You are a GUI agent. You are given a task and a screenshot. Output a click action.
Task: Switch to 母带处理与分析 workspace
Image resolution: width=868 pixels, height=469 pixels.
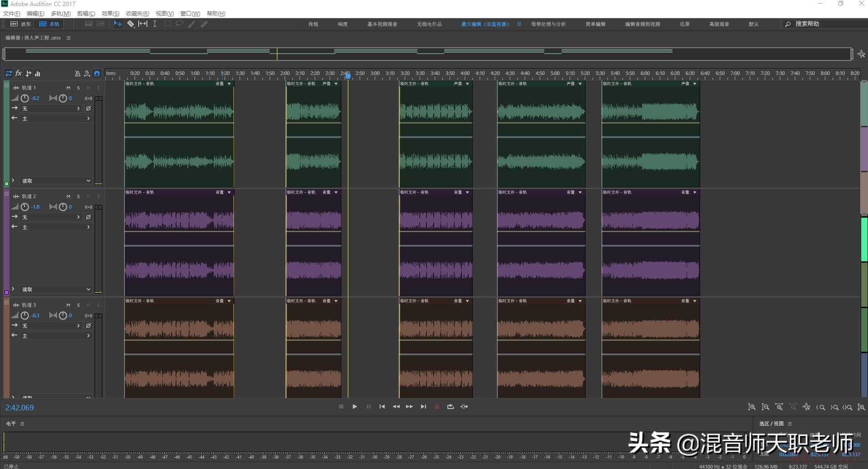pyautogui.click(x=548, y=24)
